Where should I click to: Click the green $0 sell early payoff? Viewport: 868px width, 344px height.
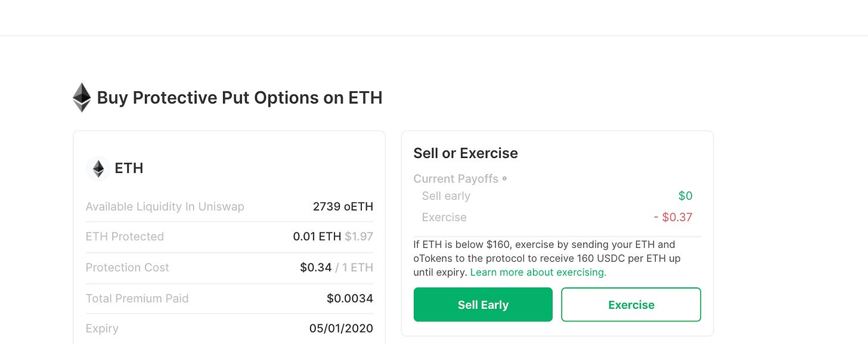[x=685, y=196]
